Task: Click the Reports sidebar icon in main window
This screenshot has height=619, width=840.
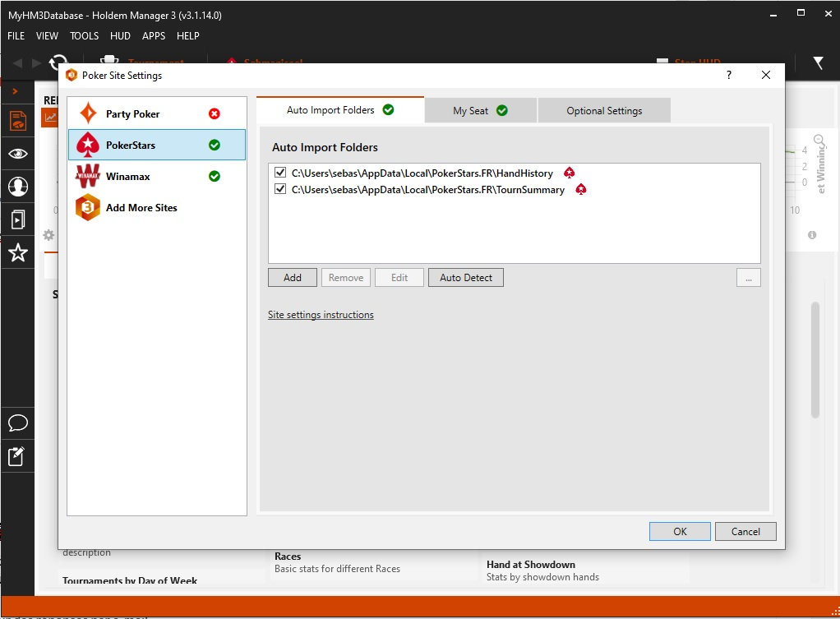Action: [18, 121]
